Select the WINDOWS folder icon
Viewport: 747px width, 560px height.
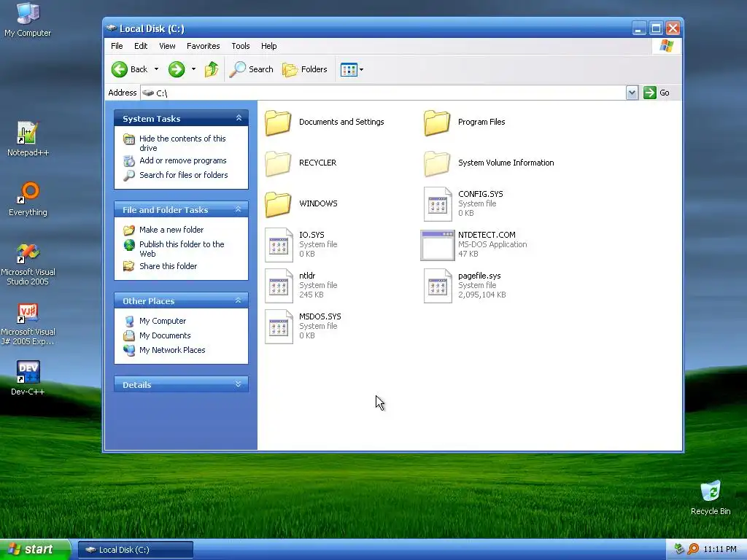278,205
